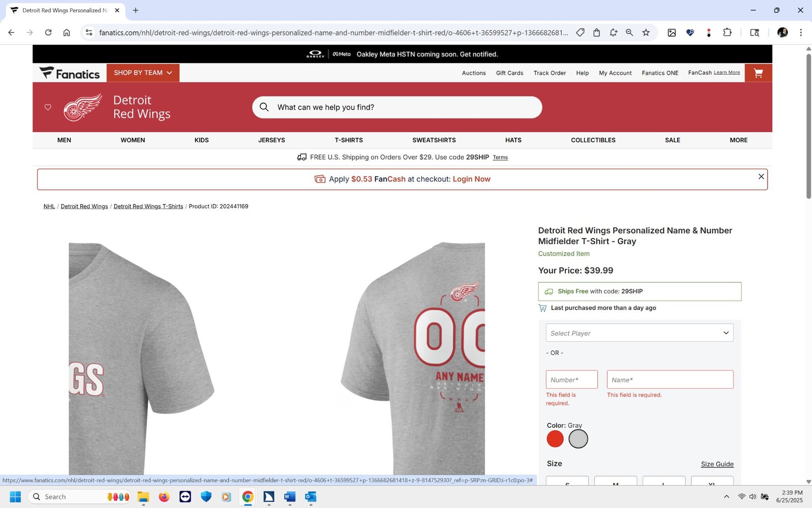
Task: Favorite Detroit Red Wings heart icon
Action: [48, 107]
